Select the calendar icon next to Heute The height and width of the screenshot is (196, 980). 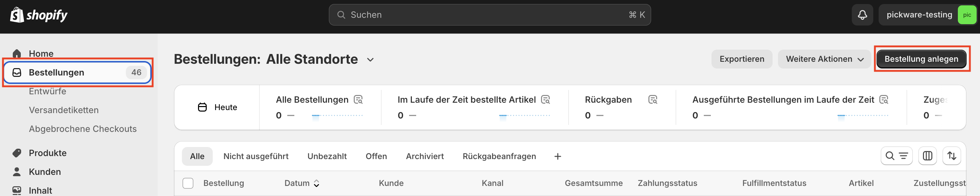point(202,107)
